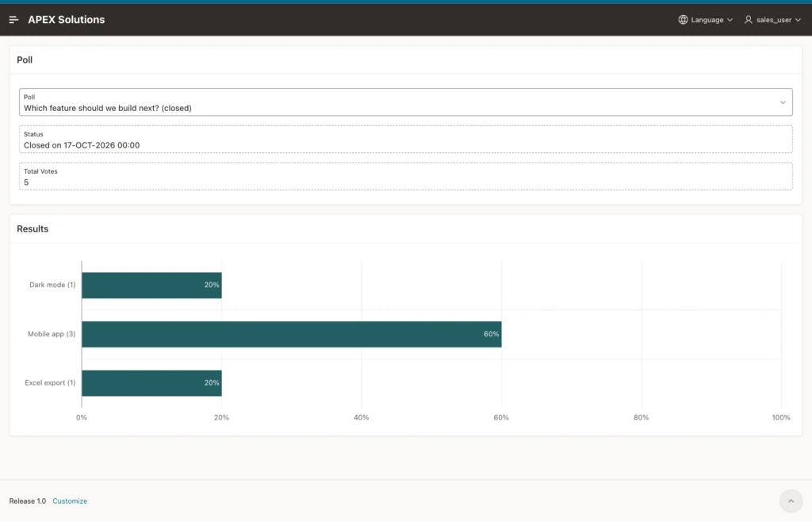Click the Results region heading
812x522 pixels.
pos(33,229)
